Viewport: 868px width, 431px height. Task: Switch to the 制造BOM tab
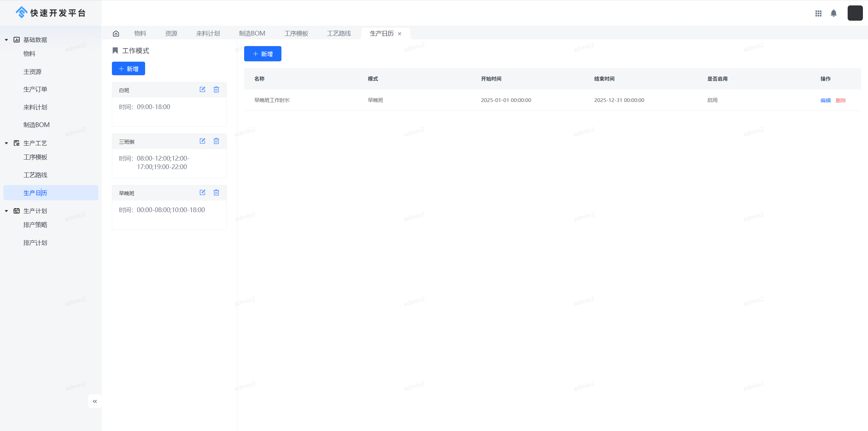point(252,34)
